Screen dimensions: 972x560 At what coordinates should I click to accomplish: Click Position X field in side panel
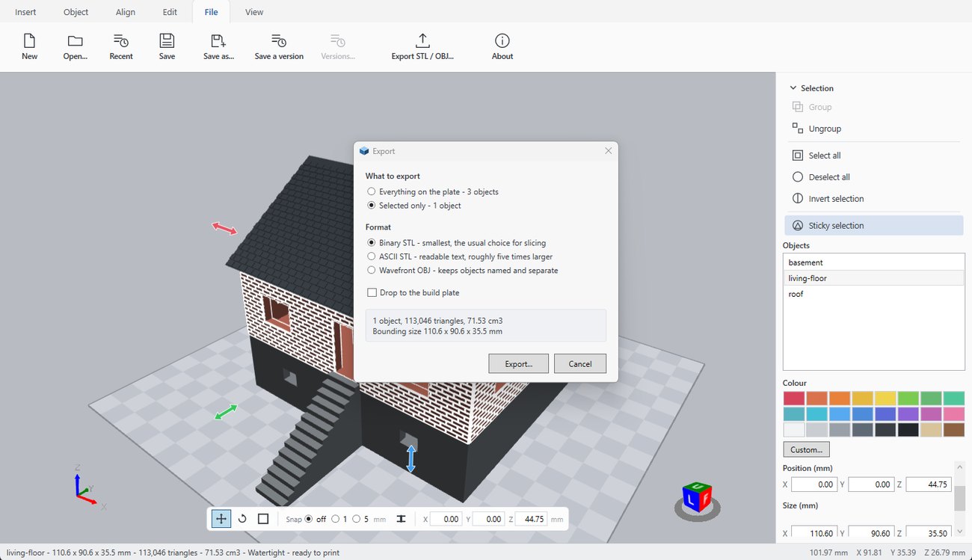(x=814, y=484)
